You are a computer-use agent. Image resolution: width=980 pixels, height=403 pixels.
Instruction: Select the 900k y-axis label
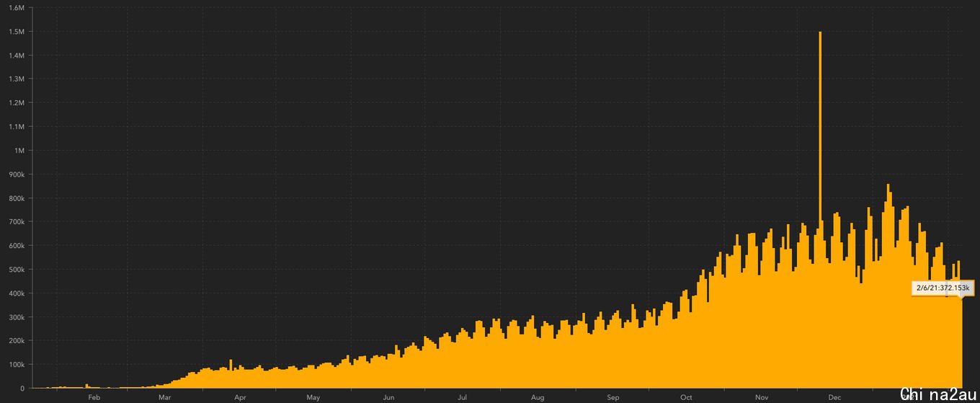point(17,174)
